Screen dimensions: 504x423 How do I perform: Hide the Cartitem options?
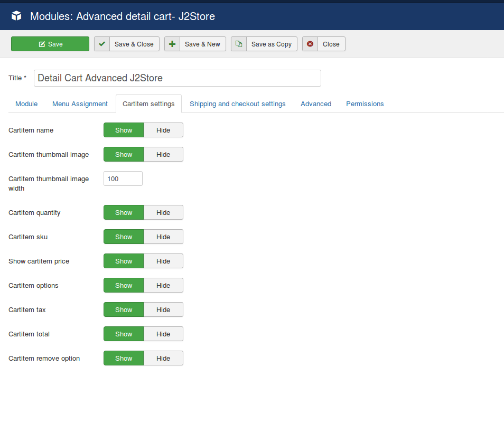click(163, 286)
